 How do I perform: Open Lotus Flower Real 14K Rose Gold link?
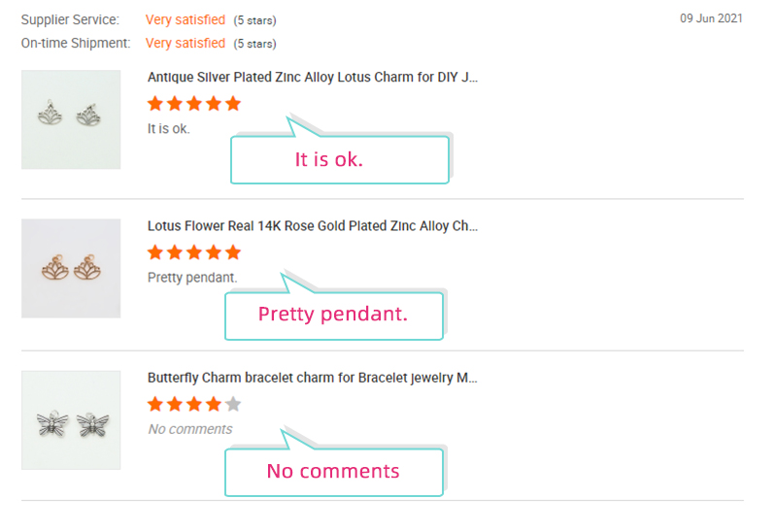pyautogui.click(x=313, y=226)
